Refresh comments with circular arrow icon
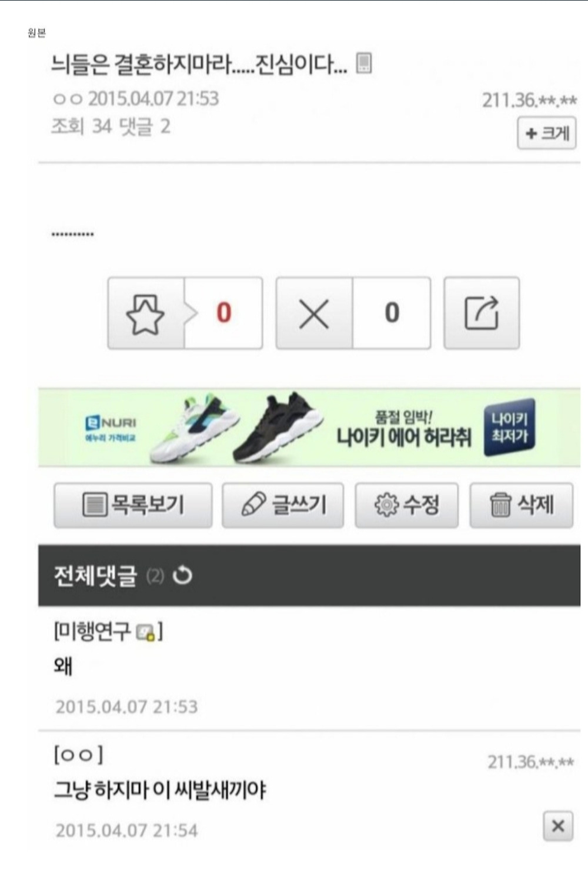Image resolution: width=588 pixels, height=881 pixels. coord(182,575)
